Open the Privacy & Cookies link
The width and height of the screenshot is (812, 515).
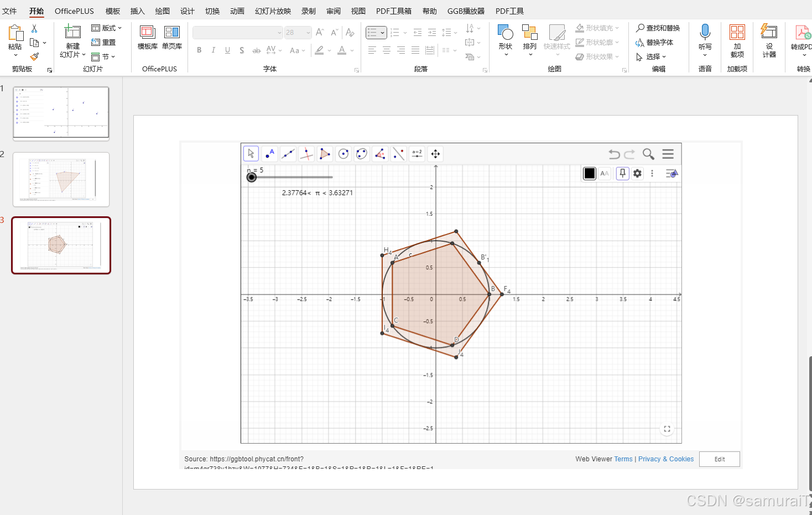tap(666, 459)
